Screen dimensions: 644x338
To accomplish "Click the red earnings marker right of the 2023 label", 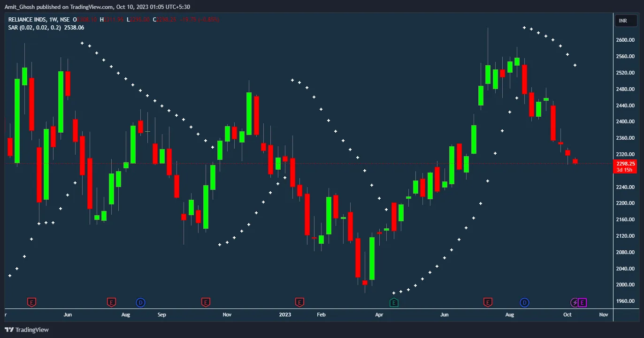I will 299,302.
